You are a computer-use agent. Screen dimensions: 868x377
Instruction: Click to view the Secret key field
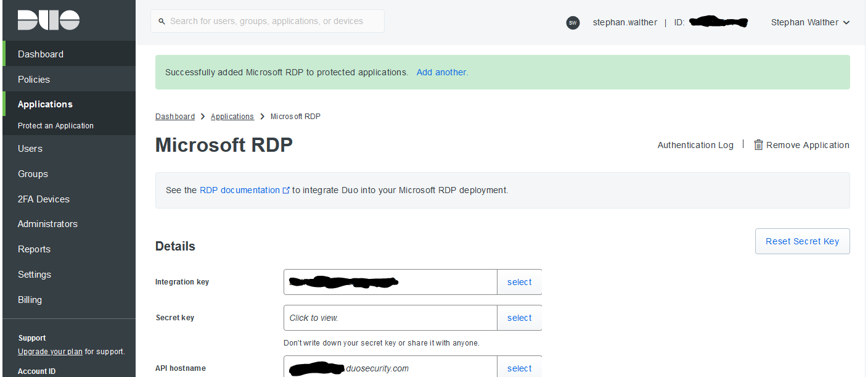tap(390, 318)
